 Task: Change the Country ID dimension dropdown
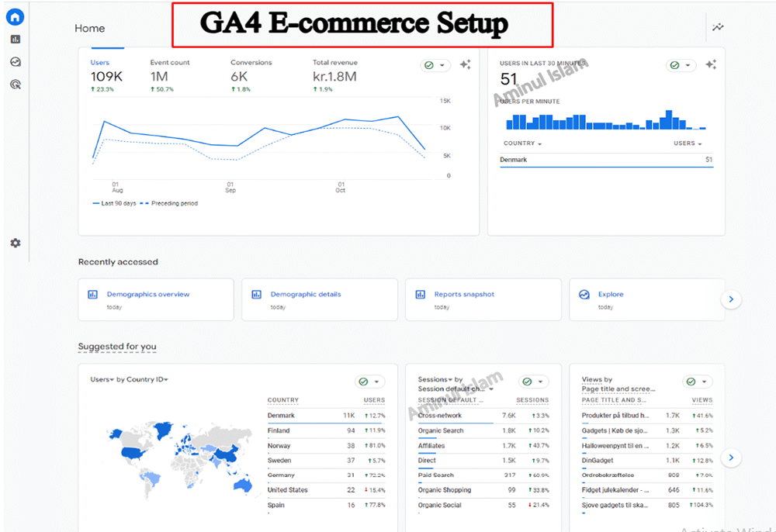147,380
